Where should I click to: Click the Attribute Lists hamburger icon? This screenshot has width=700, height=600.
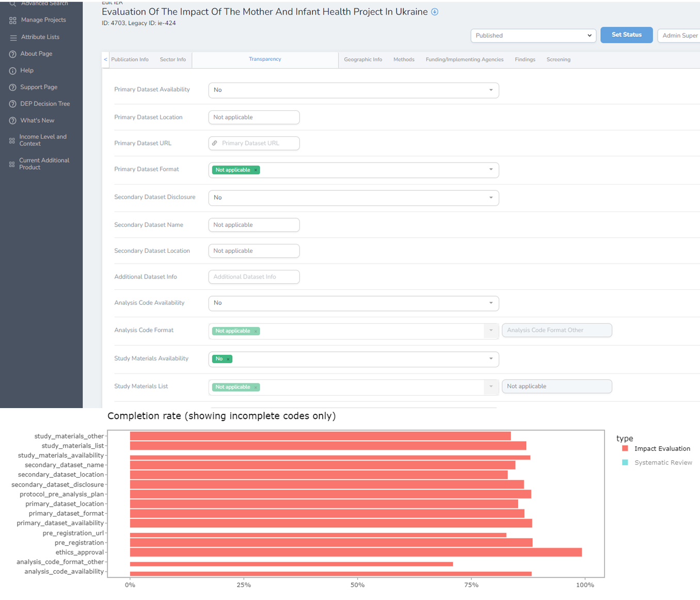(x=13, y=37)
